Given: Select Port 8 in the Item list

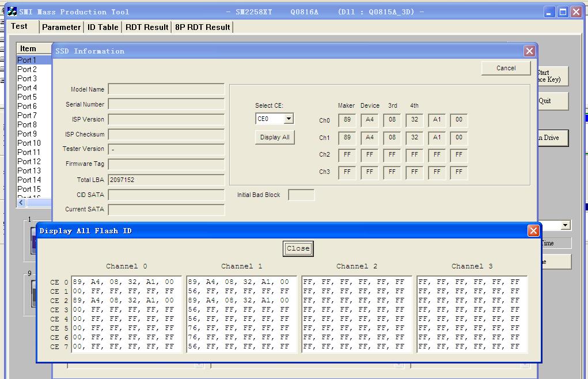Looking at the screenshot, I should coord(34,124).
